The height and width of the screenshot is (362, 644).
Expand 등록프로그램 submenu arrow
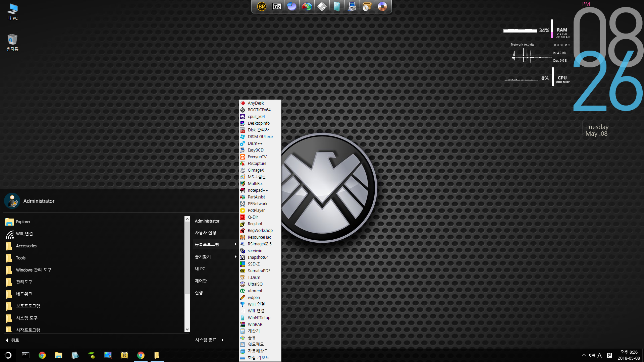235,244
